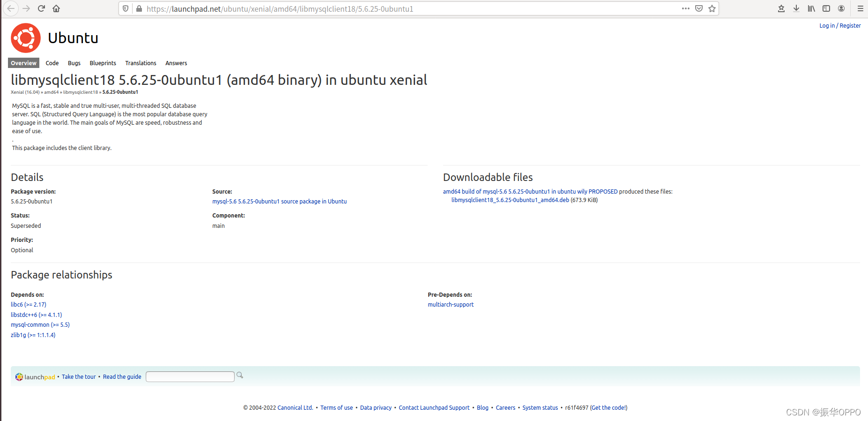Open the toolbar icon left of downloads arrow
The height and width of the screenshot is (421, 868).
pyautogui.click(x=781, y=8)
